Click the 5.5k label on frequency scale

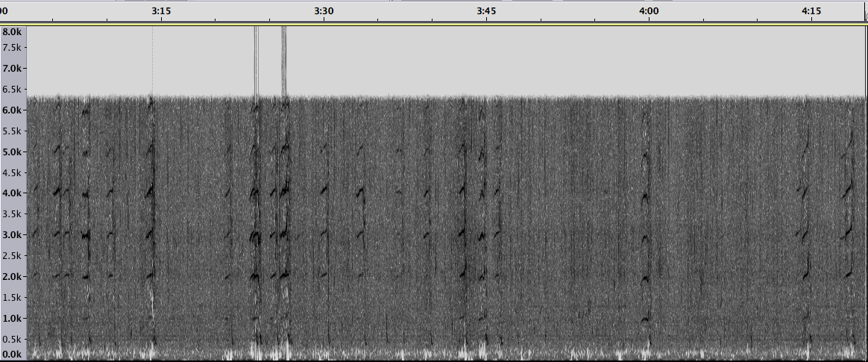pos(12,131)
